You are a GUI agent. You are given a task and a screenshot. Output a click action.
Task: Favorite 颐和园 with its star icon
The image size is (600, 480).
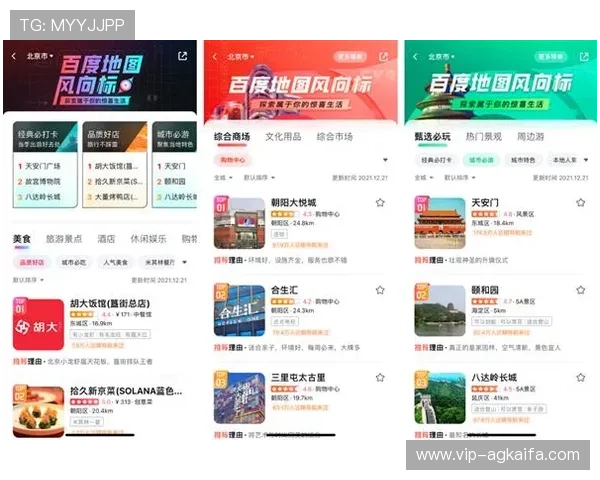(x=580, y=290)
